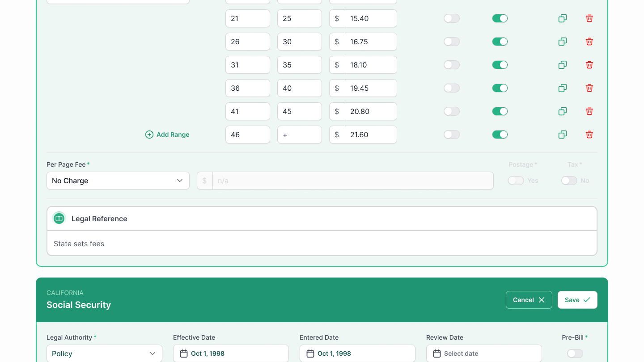
Task: Click the amount field showing 15.40
Action: [371, 18]
